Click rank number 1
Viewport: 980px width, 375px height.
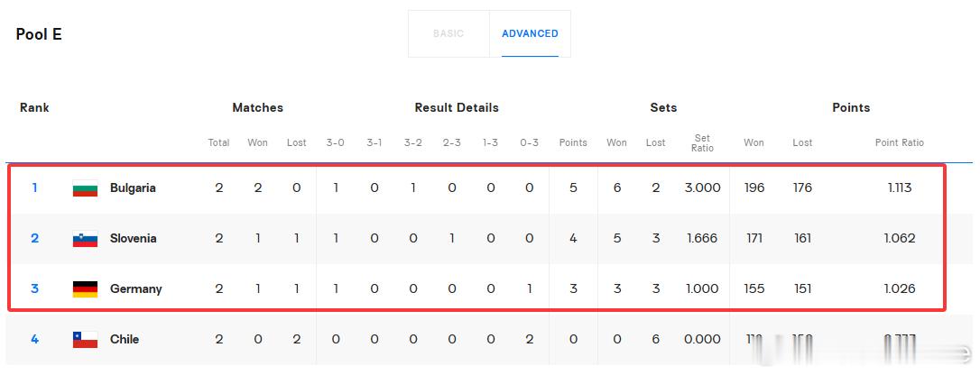coord(34,187)
